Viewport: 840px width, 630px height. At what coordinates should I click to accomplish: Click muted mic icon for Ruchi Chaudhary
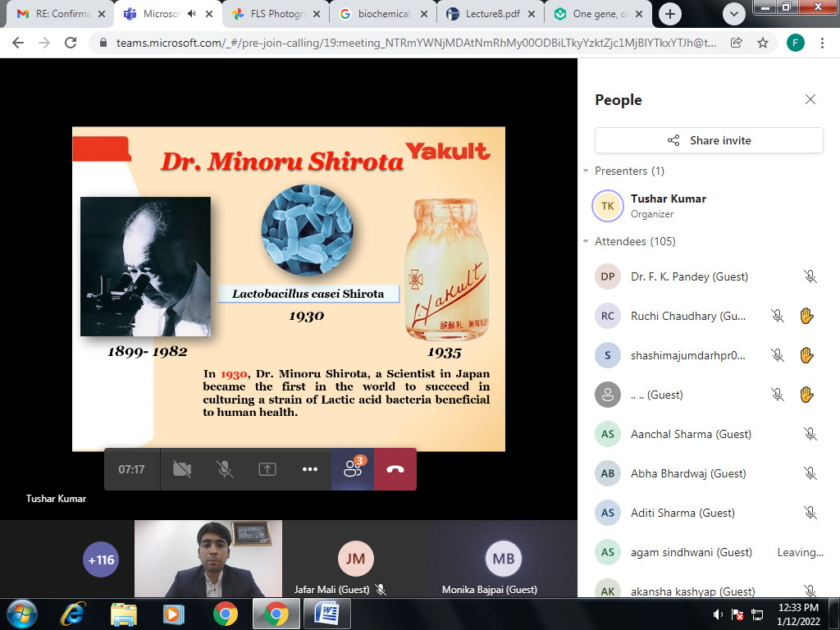[x=778, y=316]
